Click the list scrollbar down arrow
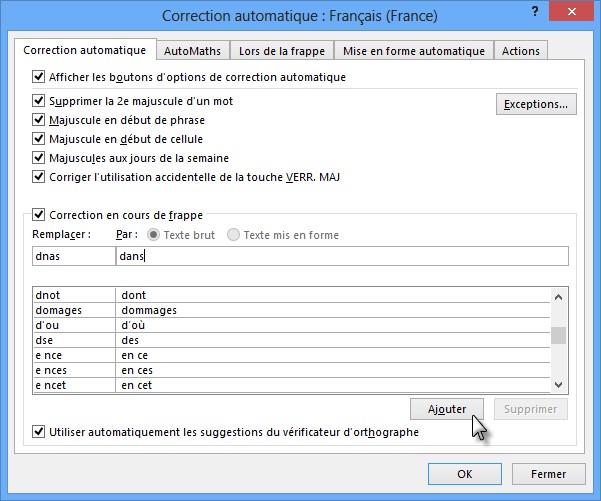This screenshot has width=601, height=501. pos(559,385)
